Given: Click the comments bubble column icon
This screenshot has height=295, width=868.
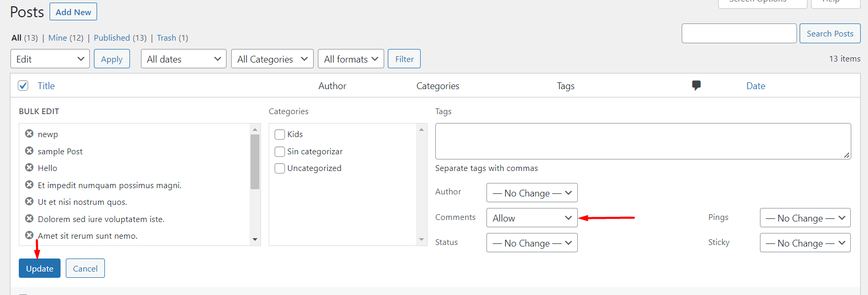Looking at the screenshot, I should (696, 85).
